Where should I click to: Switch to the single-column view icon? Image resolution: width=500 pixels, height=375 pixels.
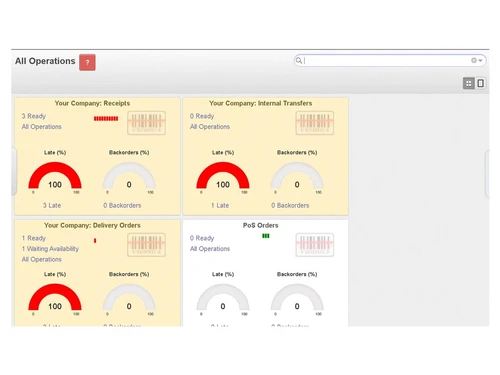click(x=480, y=83)
